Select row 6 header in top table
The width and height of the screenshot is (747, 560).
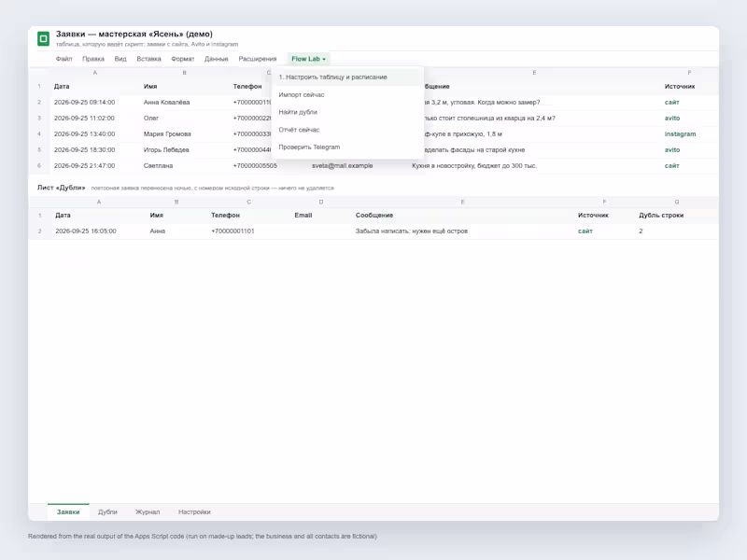39,166
